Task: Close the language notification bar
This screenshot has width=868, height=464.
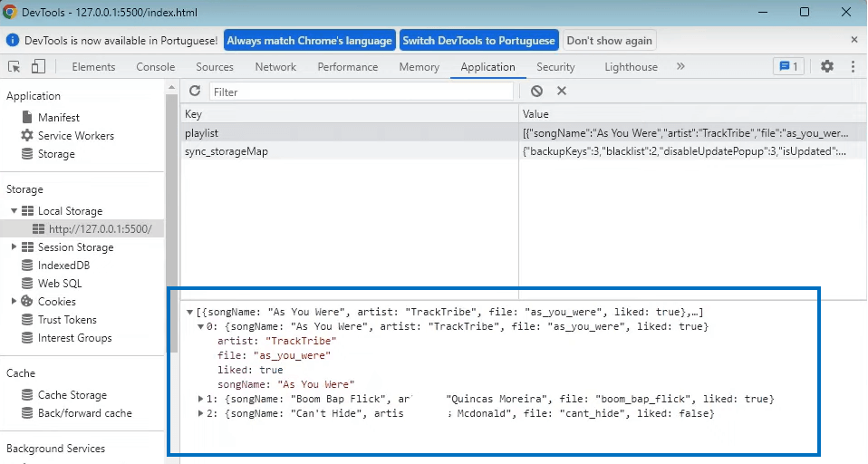Action: 854,40
